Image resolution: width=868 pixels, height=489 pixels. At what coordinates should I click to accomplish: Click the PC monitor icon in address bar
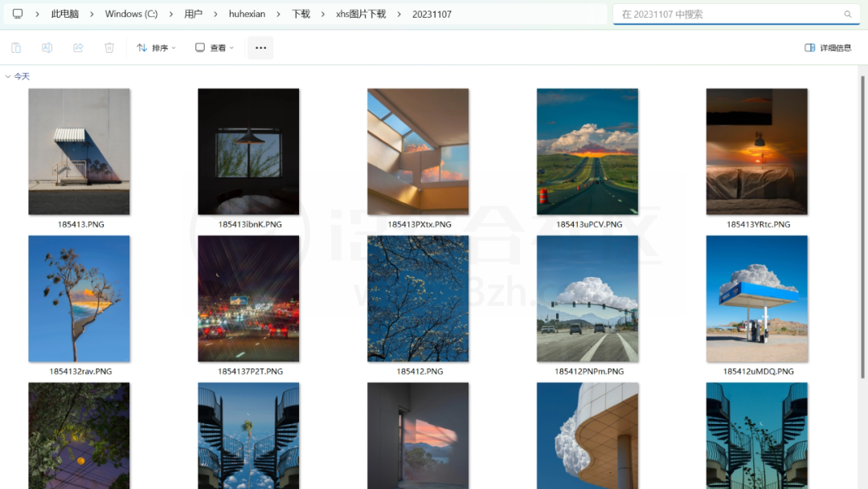(18, 14)
